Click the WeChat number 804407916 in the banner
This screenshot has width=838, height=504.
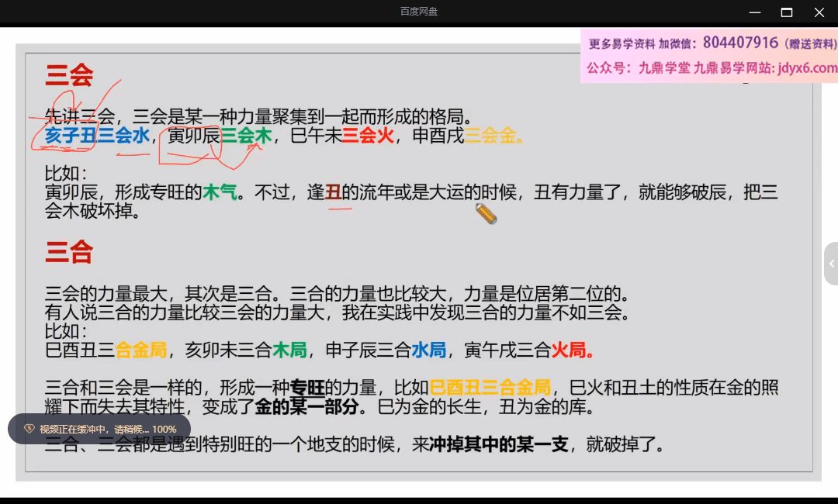(x=740, y=43)
